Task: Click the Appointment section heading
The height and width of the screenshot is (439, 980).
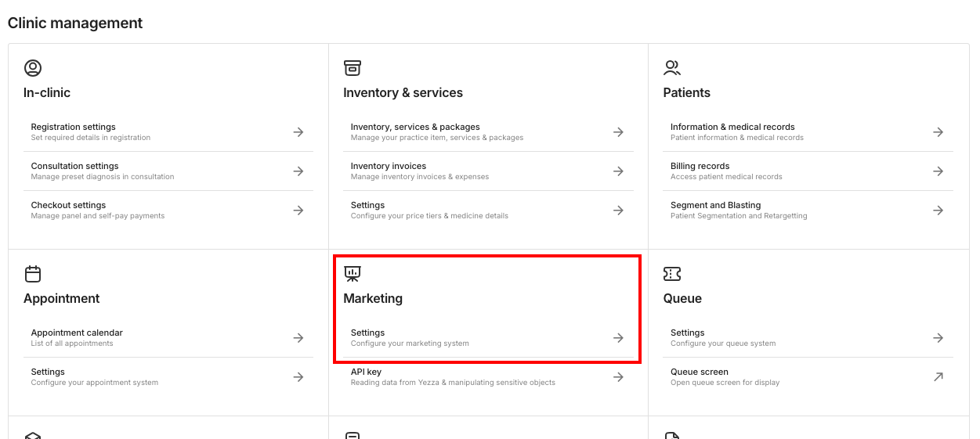Action: tap(62, 298)
